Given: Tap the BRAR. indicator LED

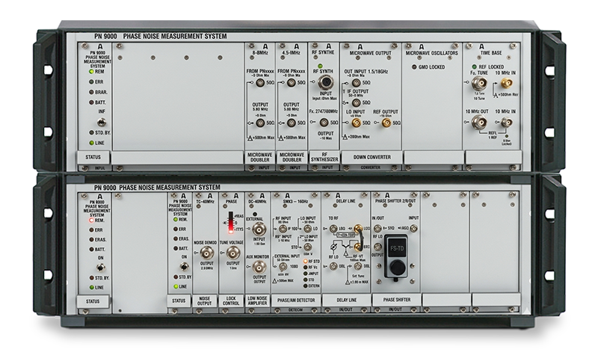Looking at the screenshot, I should 91,92.
